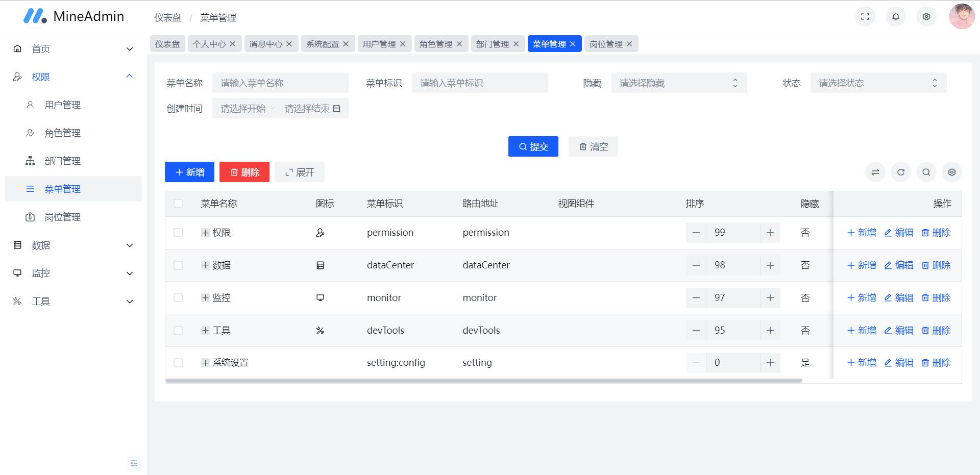This screenshot has width=980, height=475.
Task: Toggle fullscreen mode icon in header
Action: pos(865,17)
